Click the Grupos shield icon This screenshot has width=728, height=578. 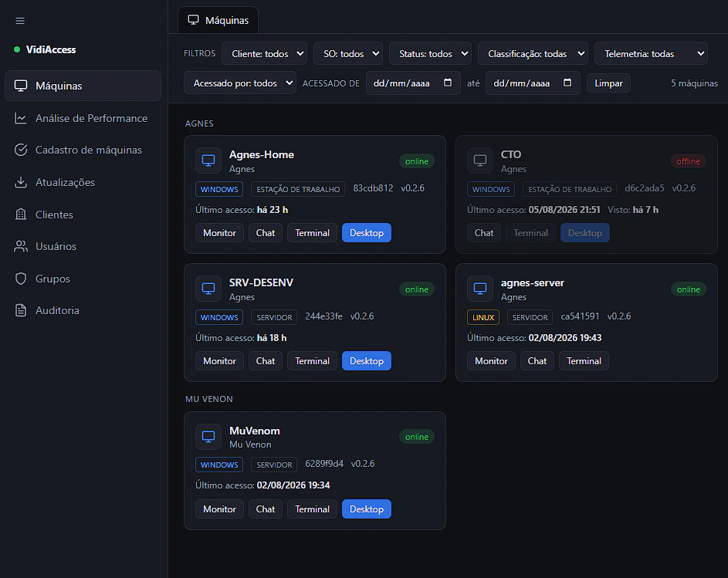coord(20,279)
